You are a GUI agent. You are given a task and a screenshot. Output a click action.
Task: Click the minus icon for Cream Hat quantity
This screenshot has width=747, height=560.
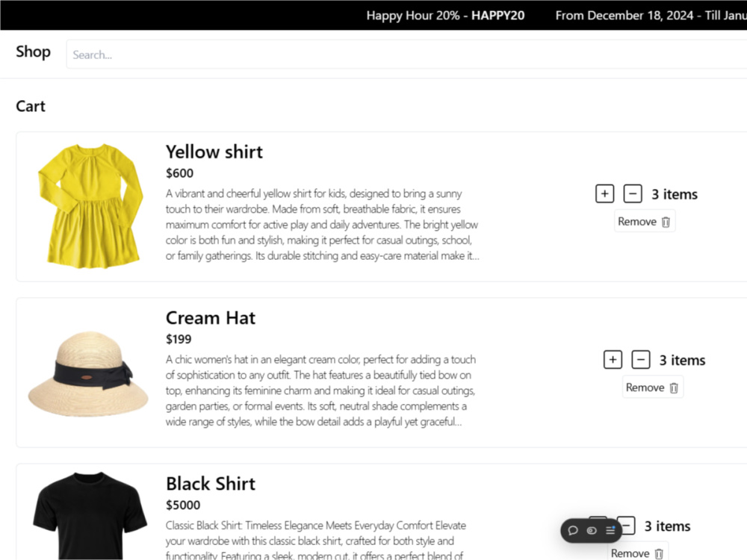pos(641,359)
